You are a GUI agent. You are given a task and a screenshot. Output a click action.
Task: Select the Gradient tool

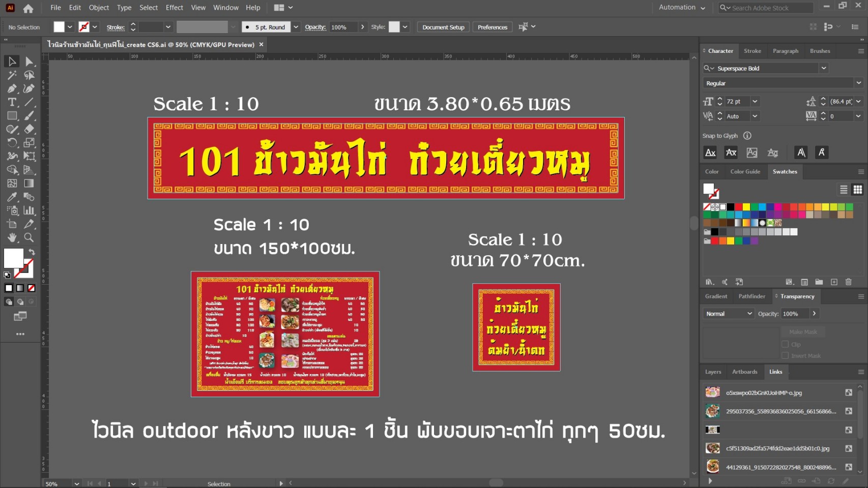point(29,183)
